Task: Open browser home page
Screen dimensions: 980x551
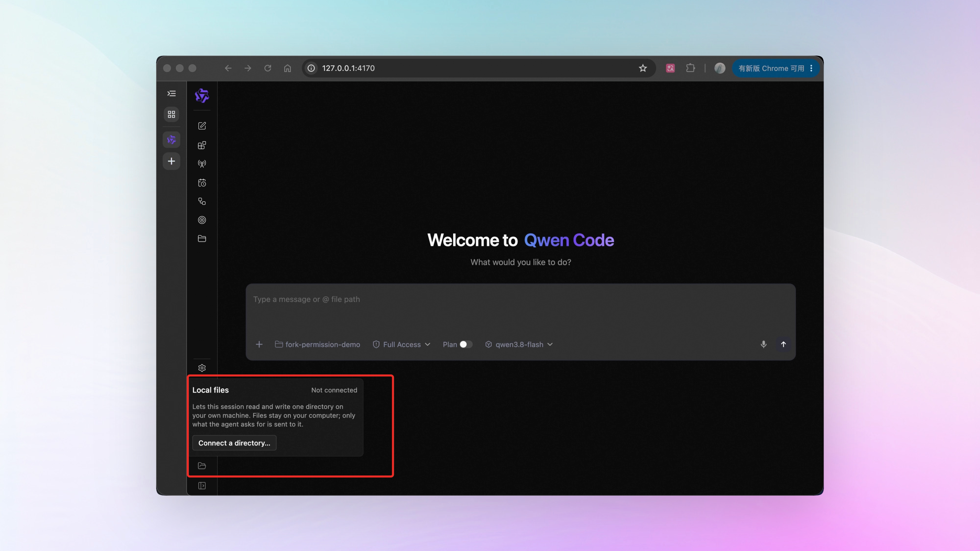Action: click(288, 68)
